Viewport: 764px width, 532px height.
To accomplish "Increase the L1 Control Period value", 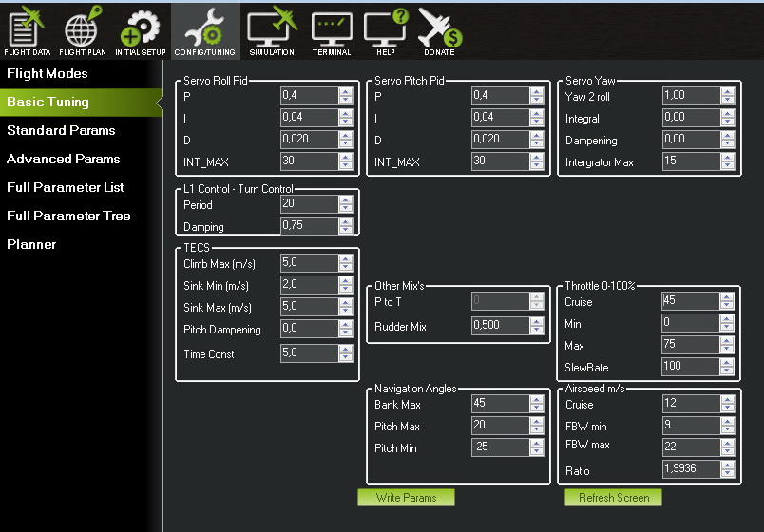I will (347, 201).
